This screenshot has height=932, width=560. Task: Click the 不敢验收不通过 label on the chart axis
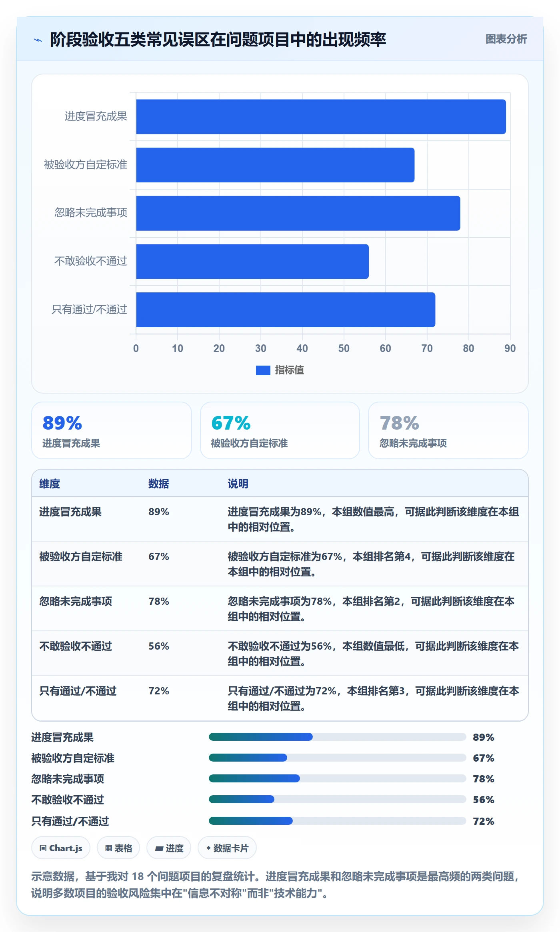[91, 261]
